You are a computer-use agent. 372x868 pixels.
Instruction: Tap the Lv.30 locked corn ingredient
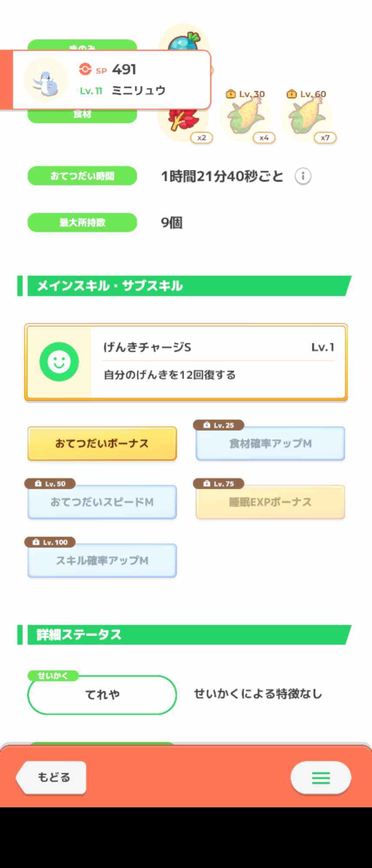click(x=246, y=116)
